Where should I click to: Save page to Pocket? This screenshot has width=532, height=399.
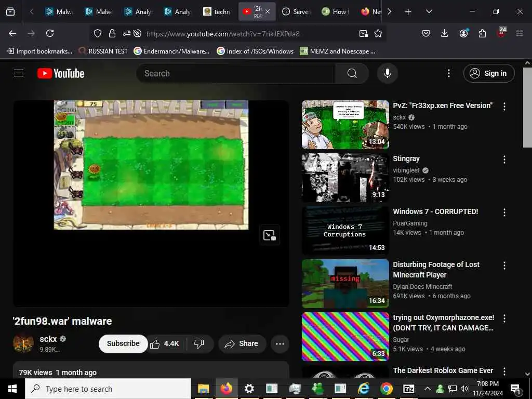pos(426,33)
